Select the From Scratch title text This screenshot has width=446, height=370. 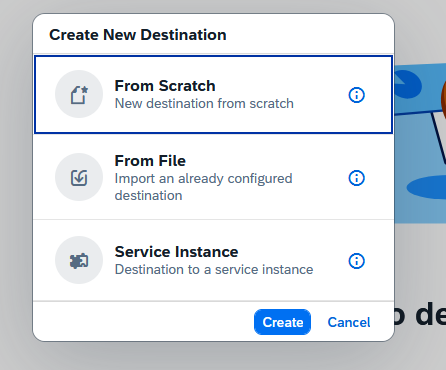coord(165,86)
